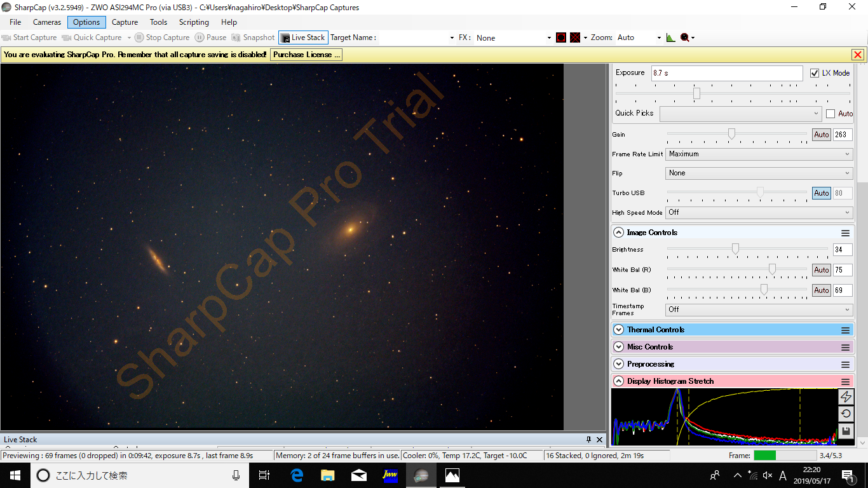
Task: Open the Quick Picks dropdown
Action: tap(741, 114)
